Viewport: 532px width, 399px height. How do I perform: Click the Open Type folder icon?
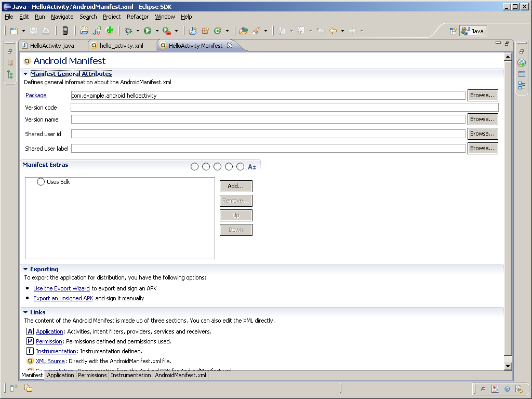point(243,31)
